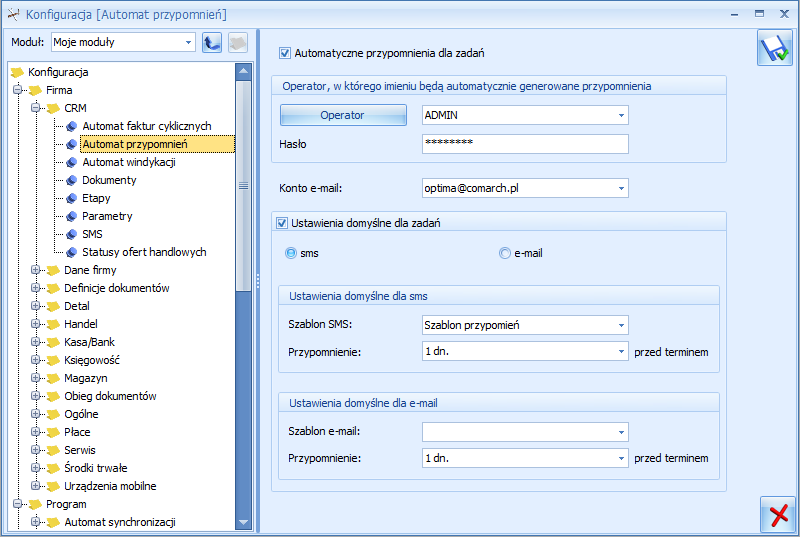This screenshot has height=537, width=800.
Task: Click the Automat faktur cyklicznych node icon
Action: (x=71, y=126)
